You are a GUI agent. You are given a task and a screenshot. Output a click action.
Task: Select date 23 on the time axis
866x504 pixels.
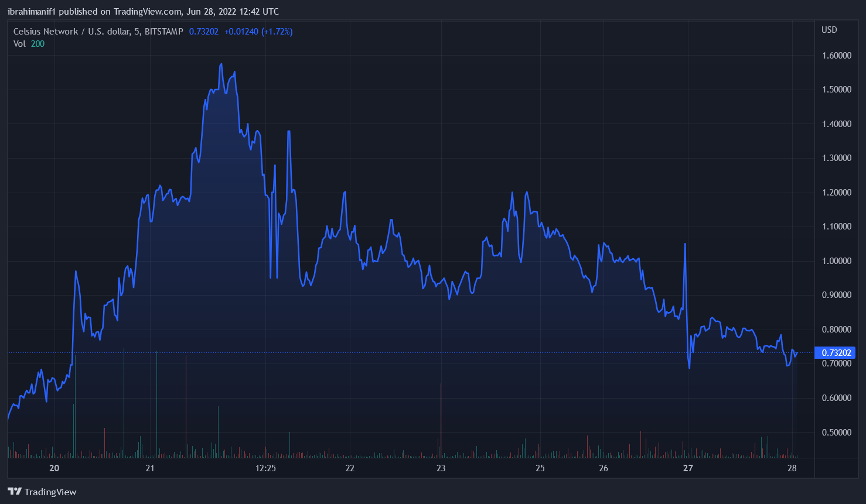tap(441, 468)
